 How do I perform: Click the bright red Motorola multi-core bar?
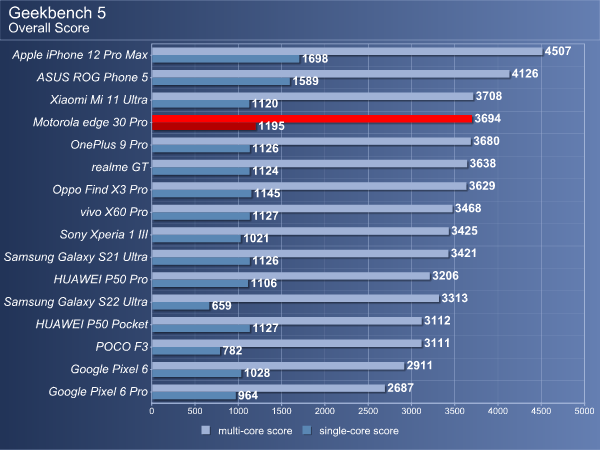point(312,119)
